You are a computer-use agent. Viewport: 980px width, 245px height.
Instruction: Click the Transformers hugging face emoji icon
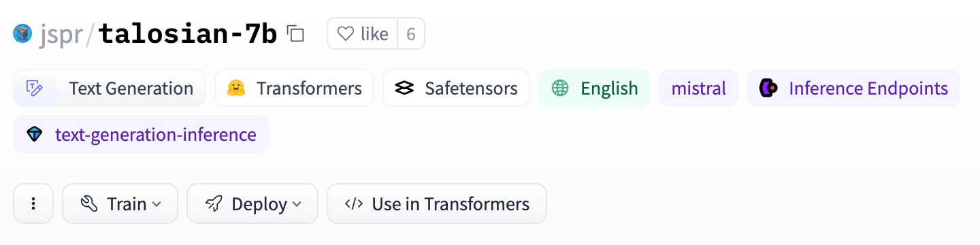(235, 88)
